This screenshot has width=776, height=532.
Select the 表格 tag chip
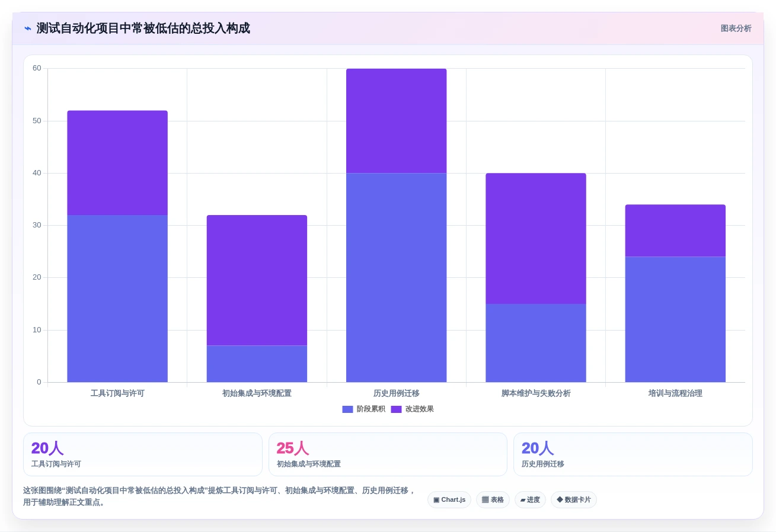[x=493, y=499]
